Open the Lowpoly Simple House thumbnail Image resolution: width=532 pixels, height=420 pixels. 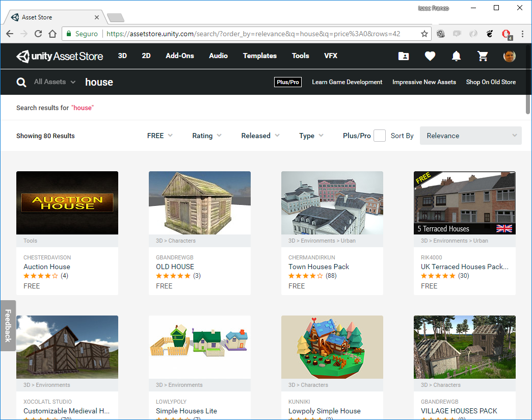(x=332, y=347)
